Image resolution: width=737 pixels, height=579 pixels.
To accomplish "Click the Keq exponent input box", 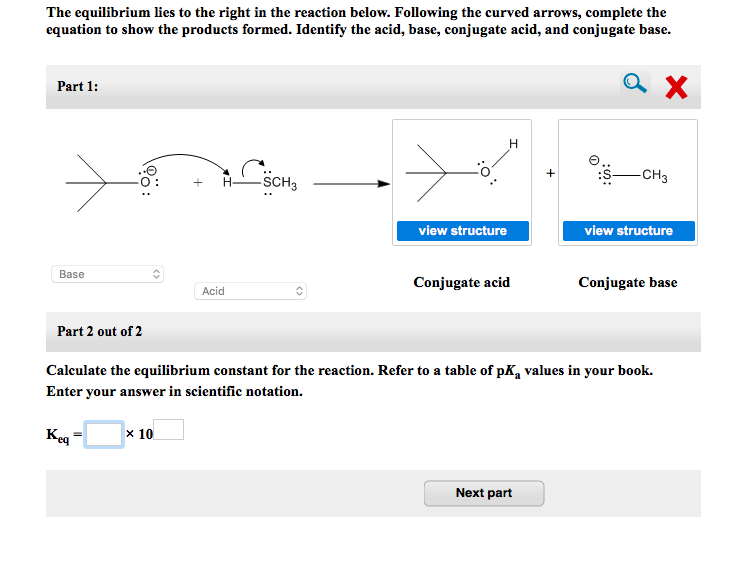I will click(x=169, y=430).
